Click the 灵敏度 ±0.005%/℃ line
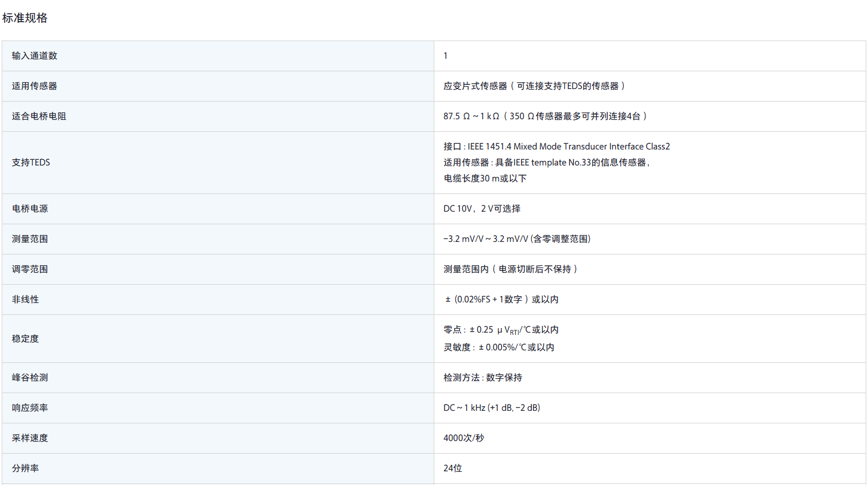 499,347
